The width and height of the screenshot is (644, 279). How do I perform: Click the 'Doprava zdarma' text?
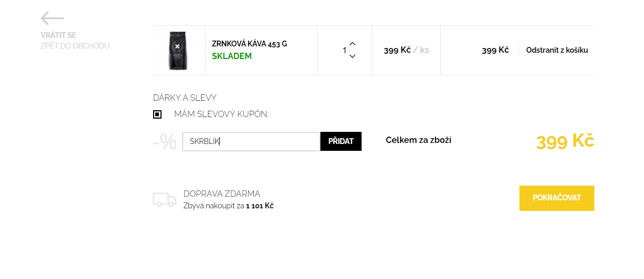(222, 194)
